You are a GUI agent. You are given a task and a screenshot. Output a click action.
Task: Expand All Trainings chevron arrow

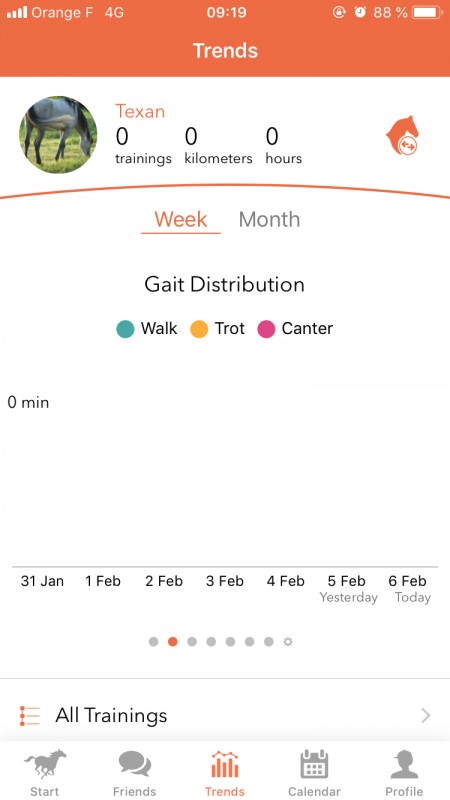click(x=426, y=716)
